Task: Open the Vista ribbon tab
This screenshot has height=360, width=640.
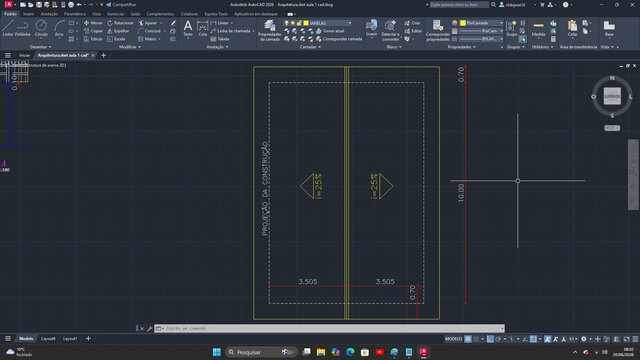Action: 96,14
